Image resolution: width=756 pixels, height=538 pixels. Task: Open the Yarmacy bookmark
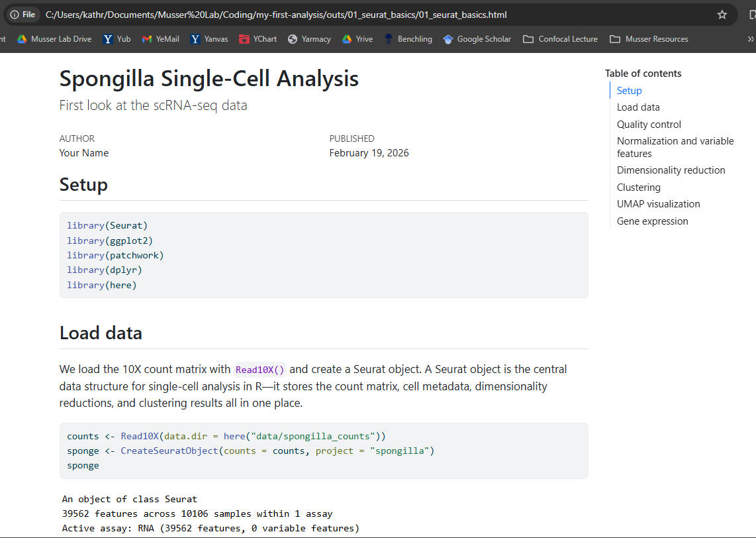(309, 39)
